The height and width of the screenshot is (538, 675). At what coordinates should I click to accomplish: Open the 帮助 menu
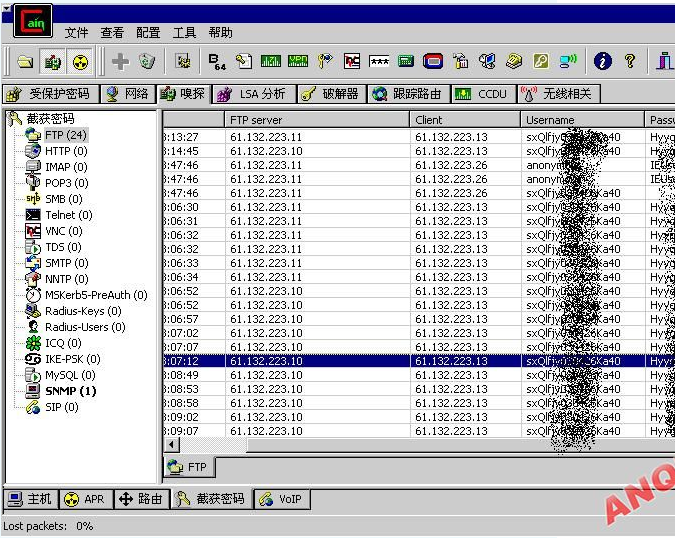(220, 32)
